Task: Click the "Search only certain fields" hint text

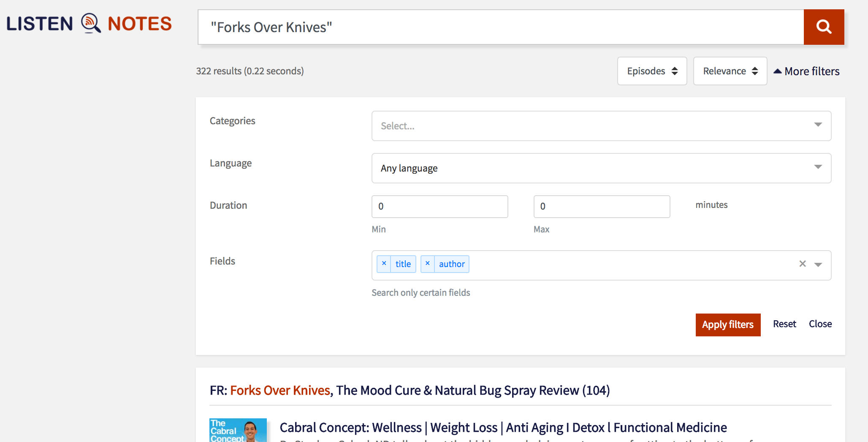Action: click(421, 292)
